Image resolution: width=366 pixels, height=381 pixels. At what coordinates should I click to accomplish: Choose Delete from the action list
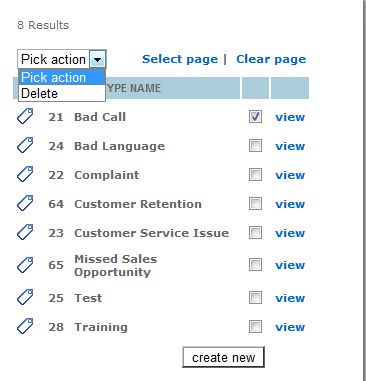[62, 93]
